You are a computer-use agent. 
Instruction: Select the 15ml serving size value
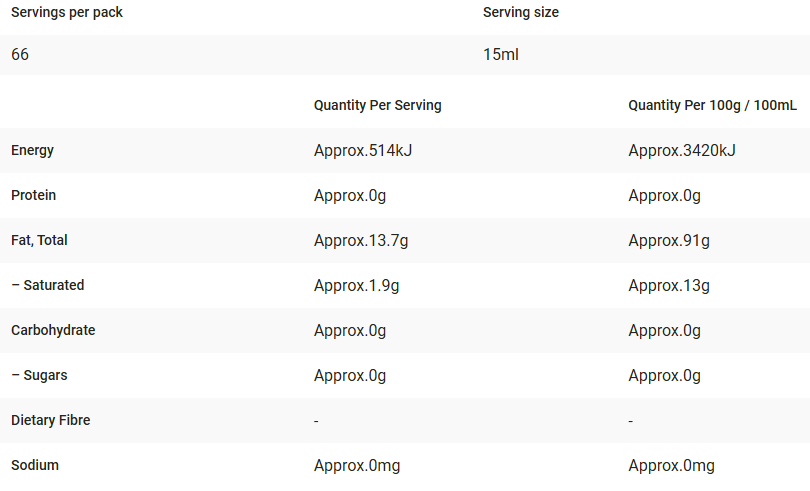point(501,55)
